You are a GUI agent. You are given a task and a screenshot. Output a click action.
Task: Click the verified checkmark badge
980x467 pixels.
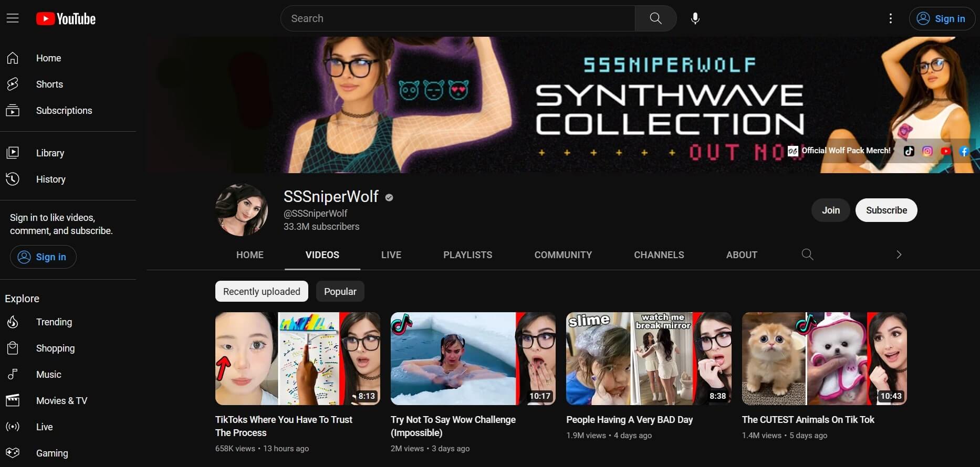pos(389,197)
